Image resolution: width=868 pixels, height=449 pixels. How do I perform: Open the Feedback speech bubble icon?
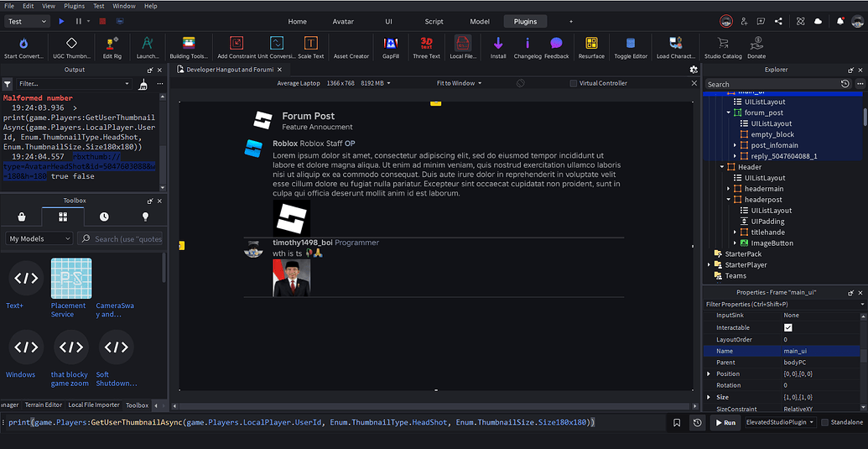[x=556, y=44]
